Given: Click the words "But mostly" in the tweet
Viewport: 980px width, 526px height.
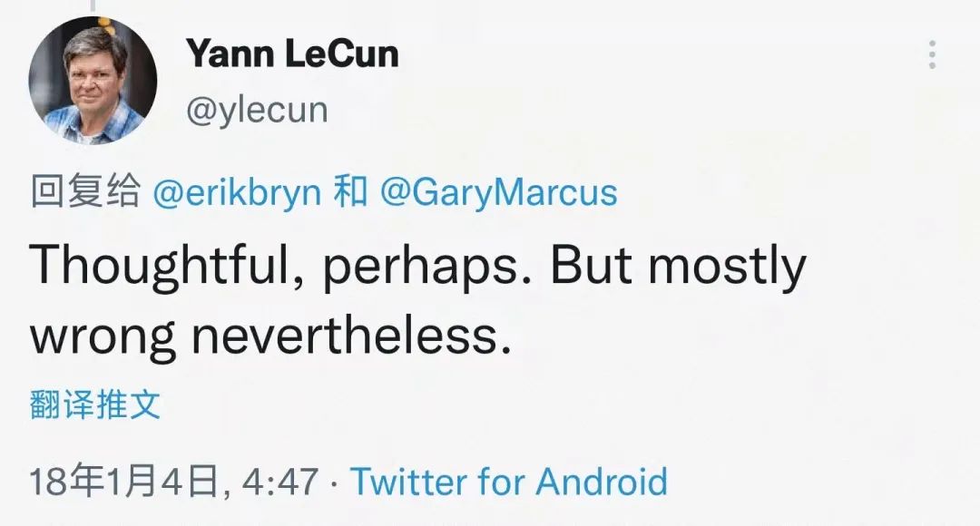Looking at the screenshot, I should click(x=678, y=267).
